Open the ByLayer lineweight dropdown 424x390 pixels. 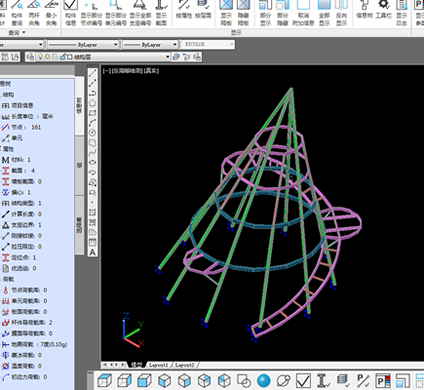pyautogui.click(x=150, y=44)
